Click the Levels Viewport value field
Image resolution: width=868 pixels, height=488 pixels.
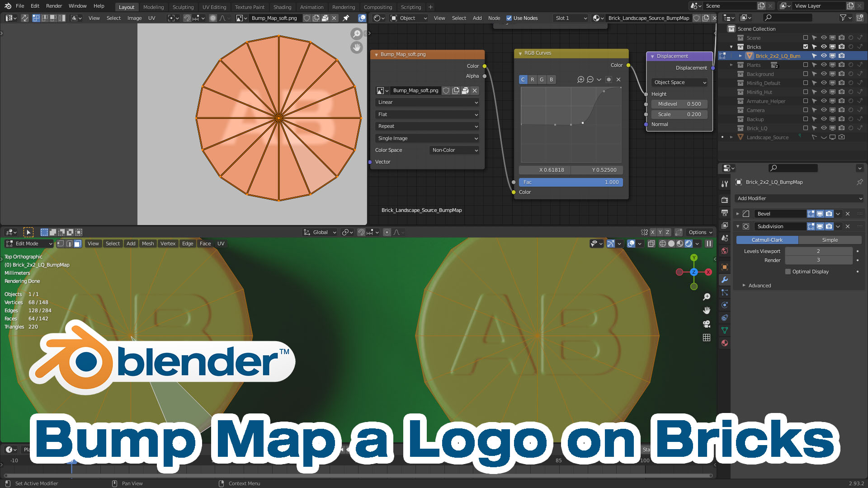click(818, 251)
